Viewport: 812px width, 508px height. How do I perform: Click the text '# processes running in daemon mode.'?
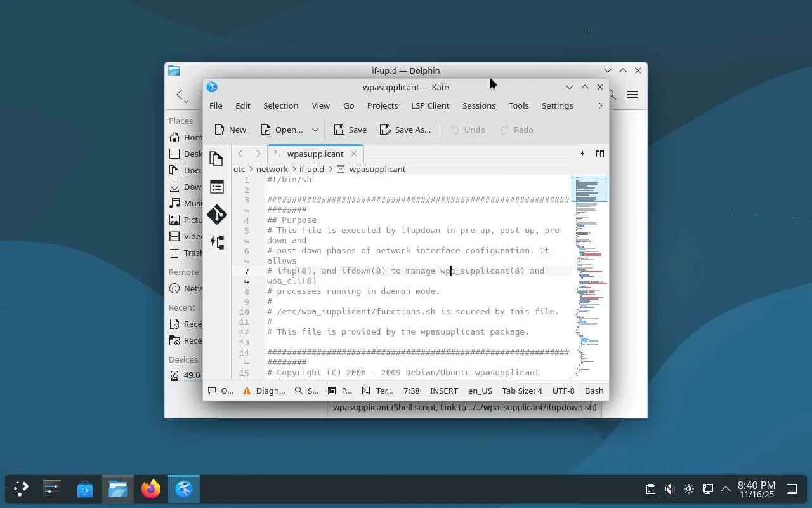(x=353, y=291)
